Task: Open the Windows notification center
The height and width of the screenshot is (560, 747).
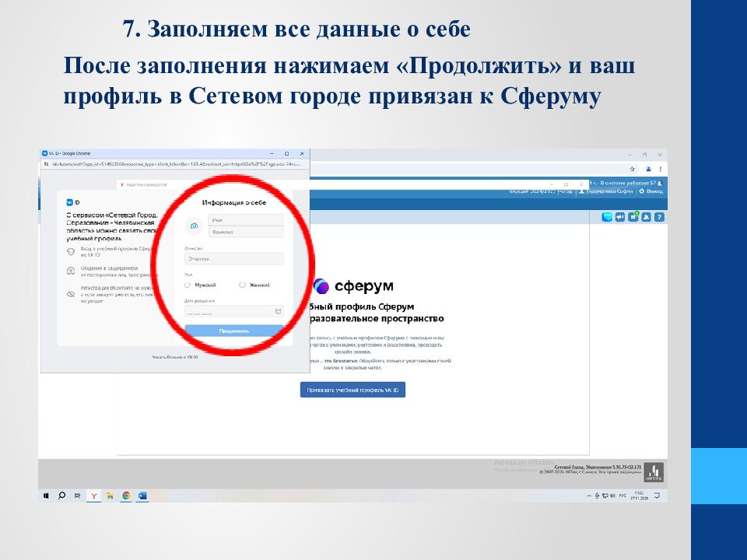Action: tap(657, 495)
